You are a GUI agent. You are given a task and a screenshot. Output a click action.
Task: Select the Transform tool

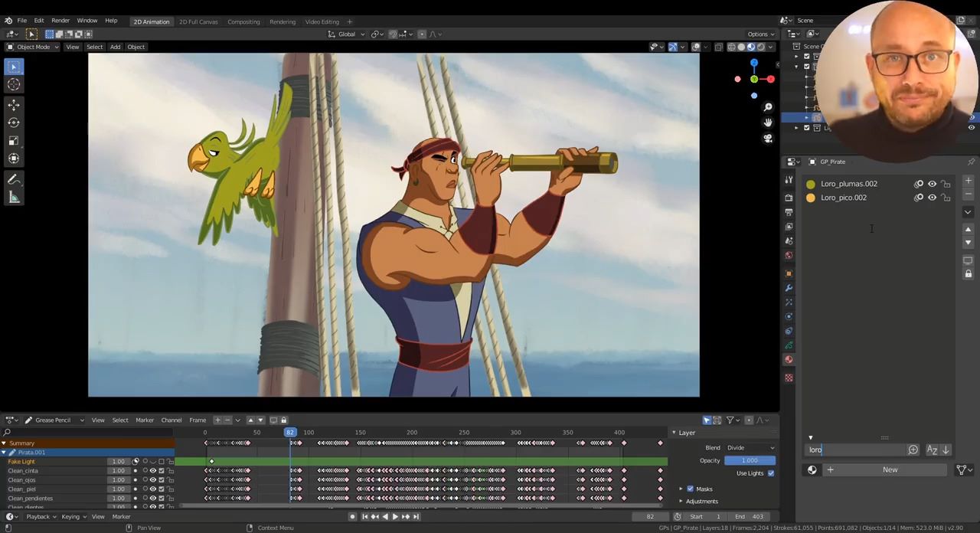click(13, 159)
